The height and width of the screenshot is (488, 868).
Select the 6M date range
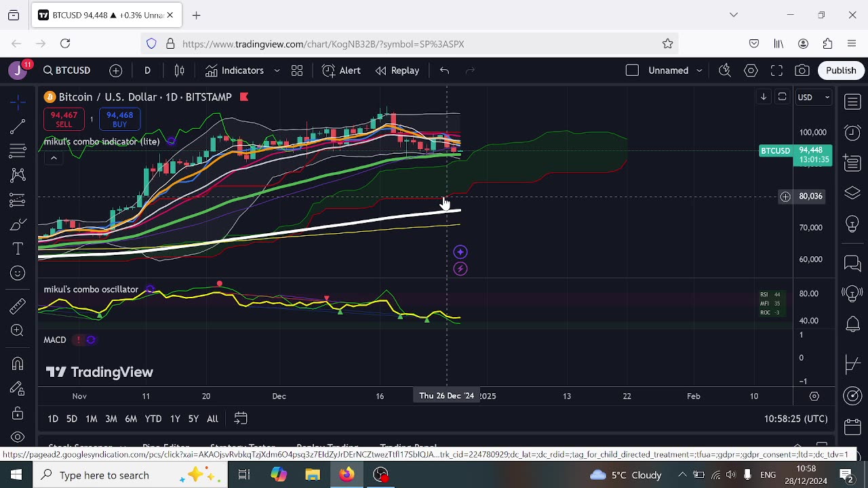(x=131, y=419)
